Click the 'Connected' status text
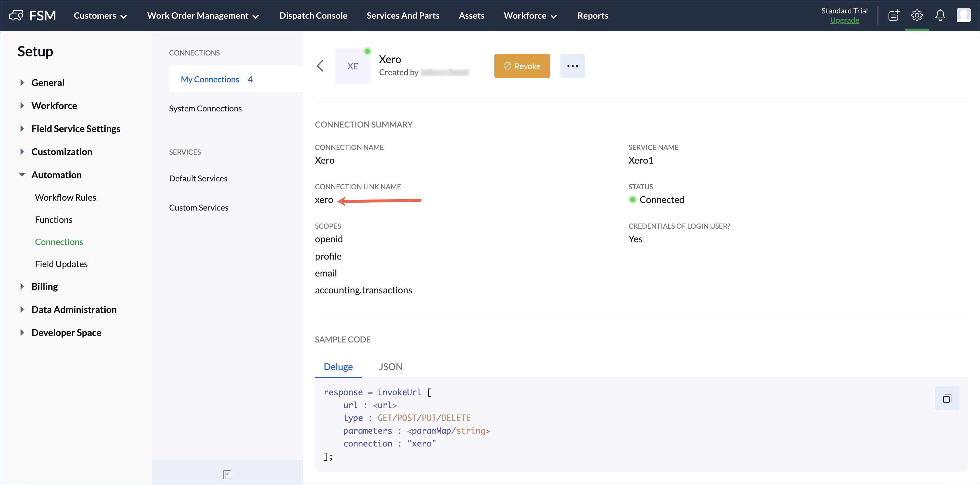 point(661,200)
